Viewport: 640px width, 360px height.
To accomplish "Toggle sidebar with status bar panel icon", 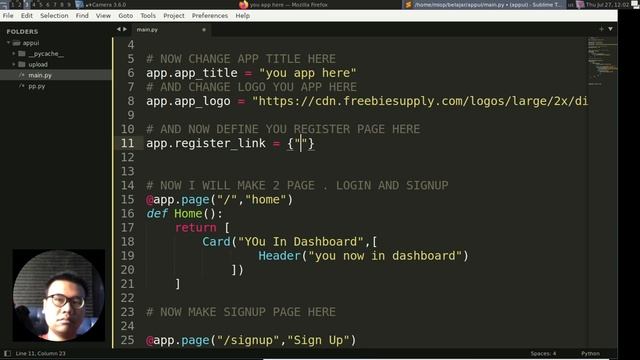I will pos(7,353).
